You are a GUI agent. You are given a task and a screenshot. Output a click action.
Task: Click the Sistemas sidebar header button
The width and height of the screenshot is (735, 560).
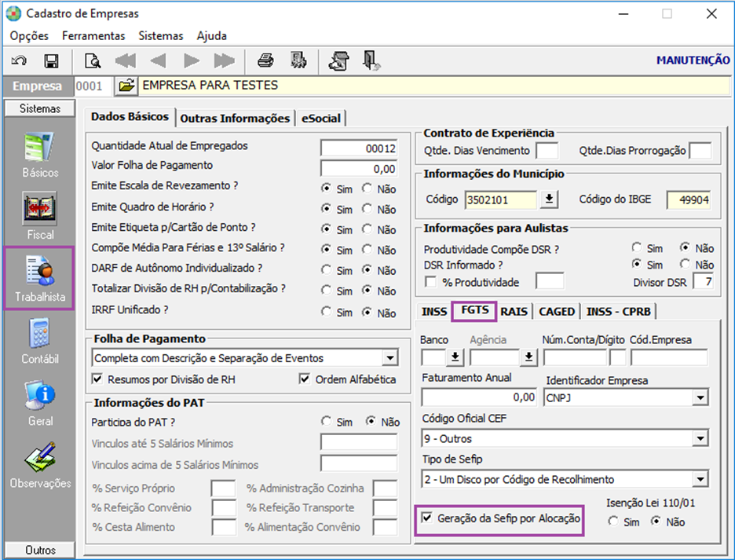coord(40,108)
